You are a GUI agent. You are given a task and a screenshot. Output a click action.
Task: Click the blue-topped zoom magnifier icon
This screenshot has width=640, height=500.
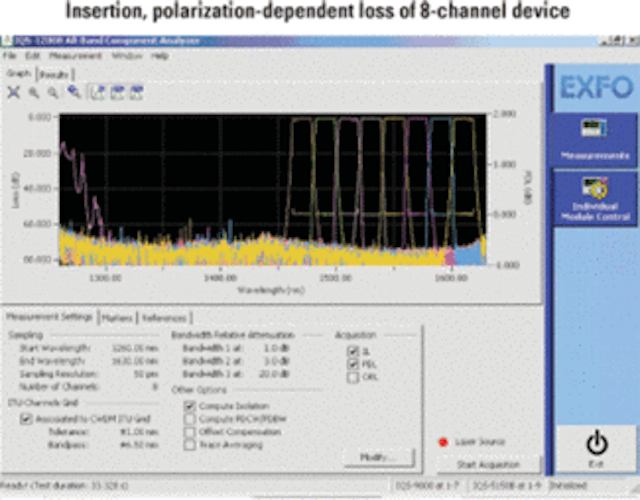(74, 91)
